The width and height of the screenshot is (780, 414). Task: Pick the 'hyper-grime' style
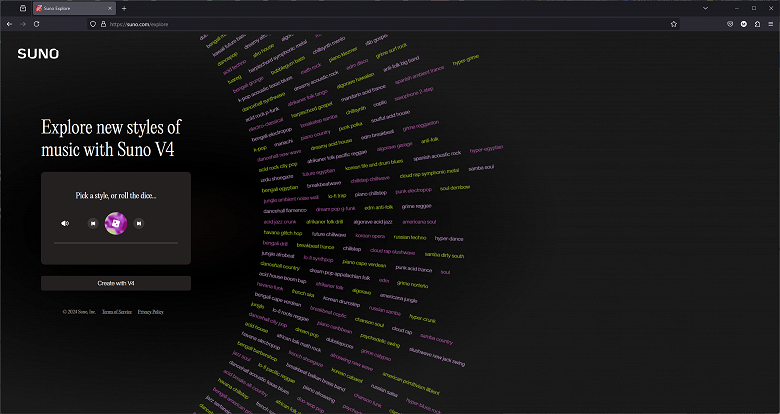(x=466, y=60)
